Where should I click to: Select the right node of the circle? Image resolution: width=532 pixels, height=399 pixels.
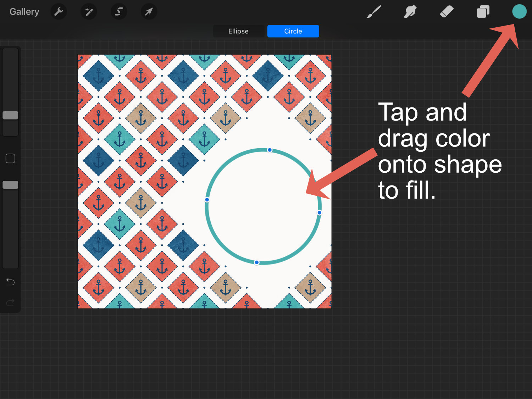[x=319, y=212]
